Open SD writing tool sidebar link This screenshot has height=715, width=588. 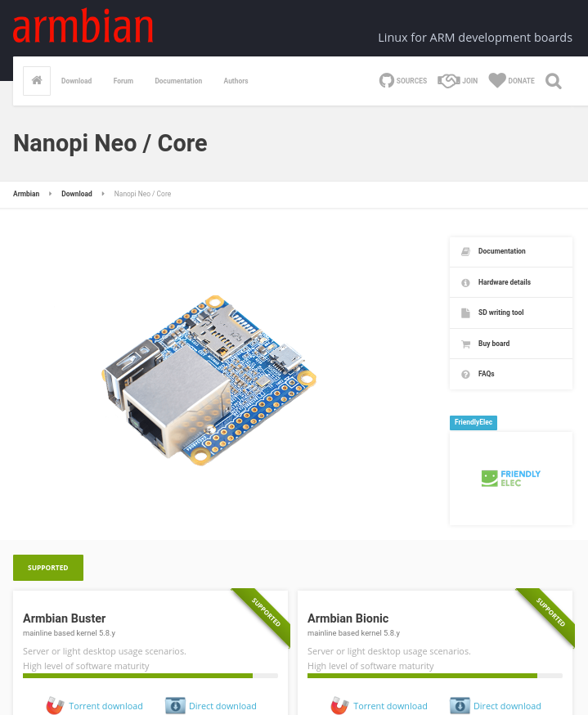click(511, 313)
